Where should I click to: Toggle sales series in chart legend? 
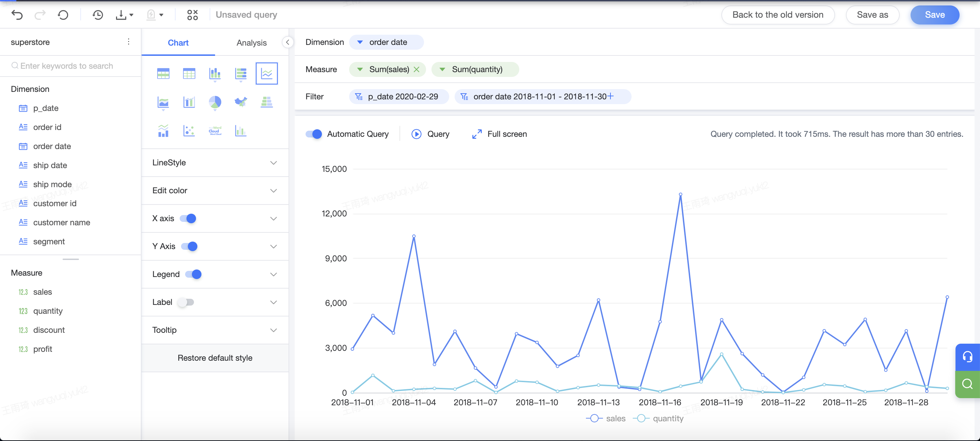[x=606, y=418]
